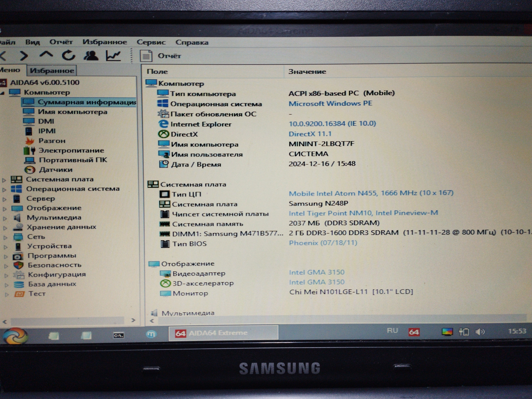Click the Отчёт report toolbar button
532x399 pixels.
click(x=160, y=56)
